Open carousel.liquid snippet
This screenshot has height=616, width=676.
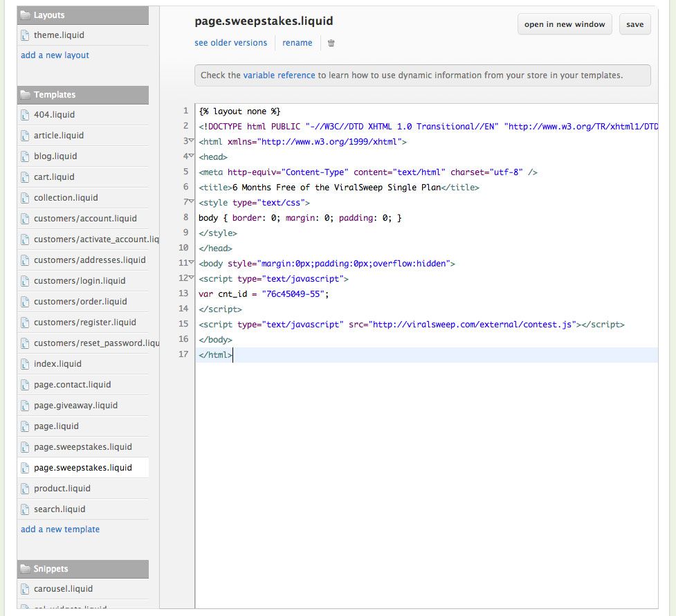[x=64, y=589]
